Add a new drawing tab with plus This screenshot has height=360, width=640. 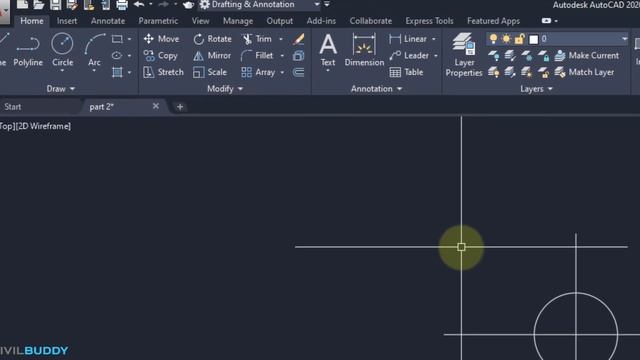click(x=180, y=107)
